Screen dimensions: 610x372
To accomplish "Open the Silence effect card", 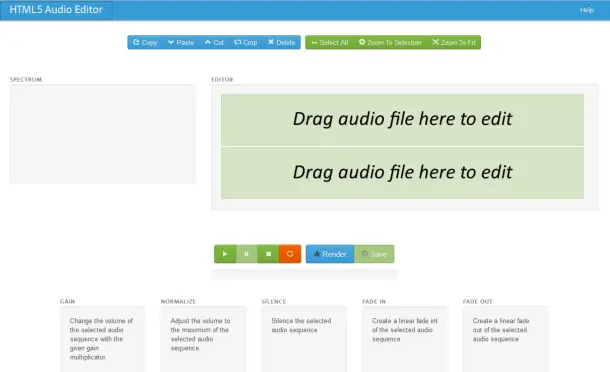I will (304, 339).
